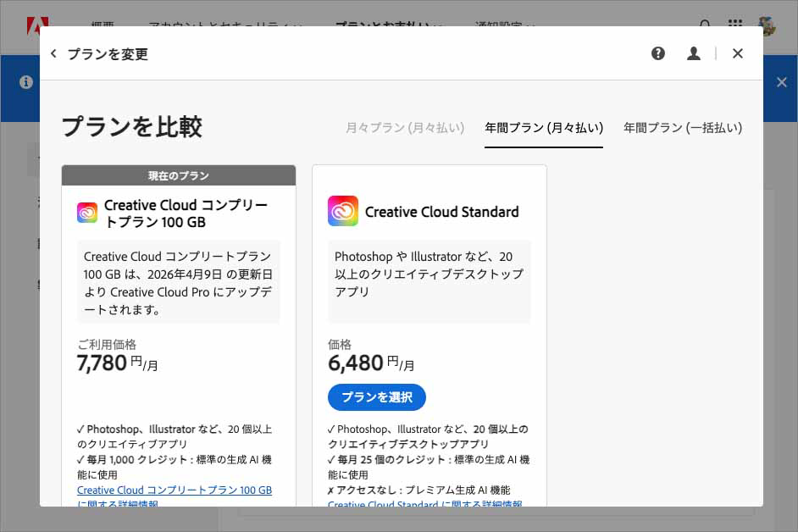Open Creative Cloud Standard details link

click(424, 505)
